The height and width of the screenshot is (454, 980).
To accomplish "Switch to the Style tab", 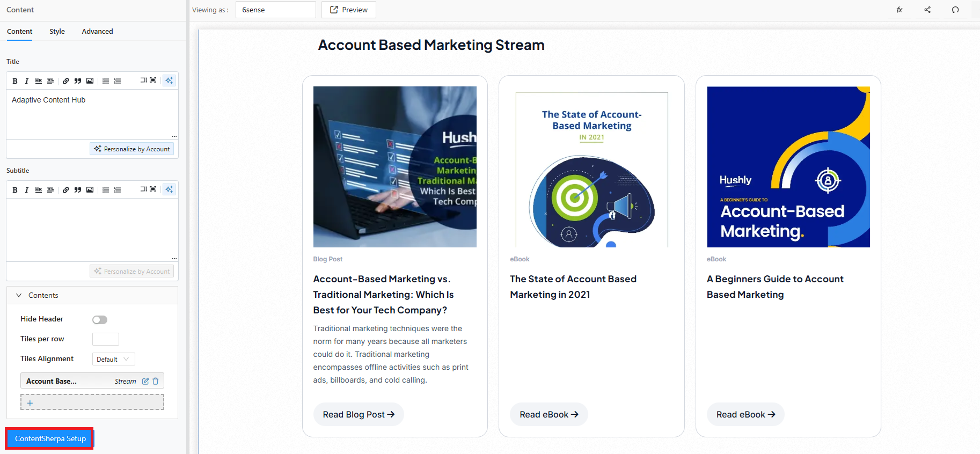I will (x=57, y=31).
